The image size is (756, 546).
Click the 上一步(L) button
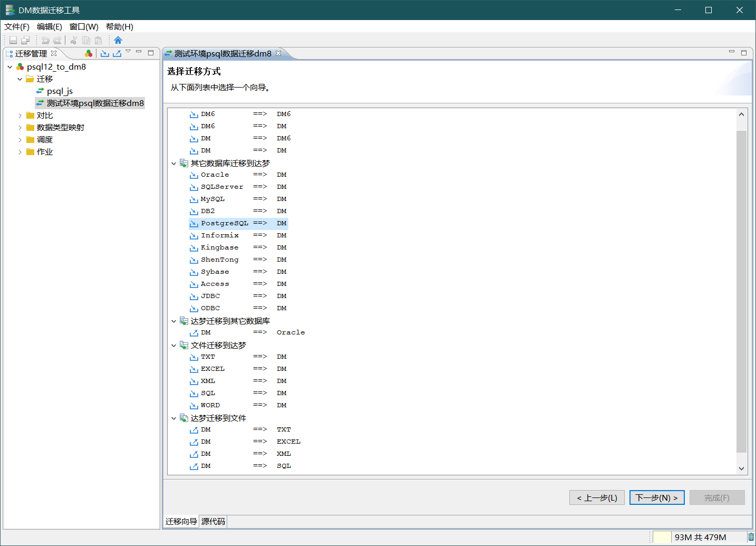pos(597,497)
